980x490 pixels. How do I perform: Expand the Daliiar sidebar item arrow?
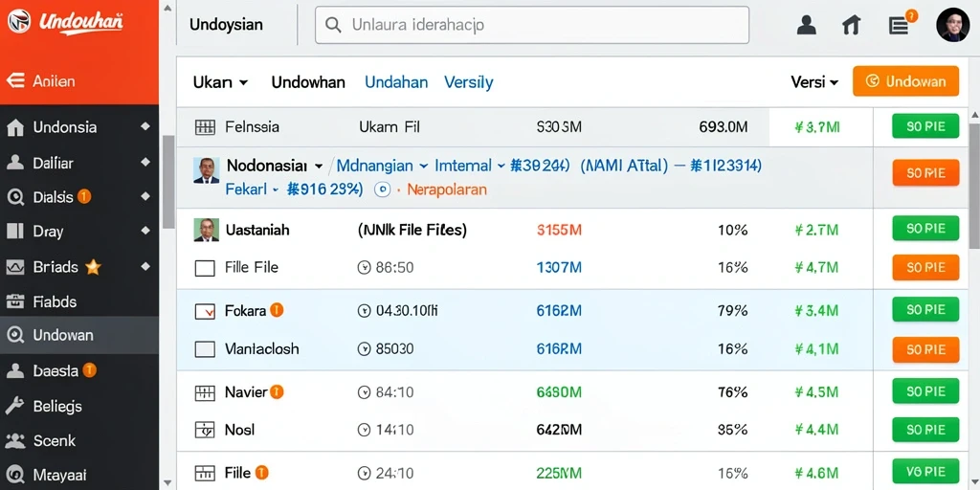[x=145, y=162]
